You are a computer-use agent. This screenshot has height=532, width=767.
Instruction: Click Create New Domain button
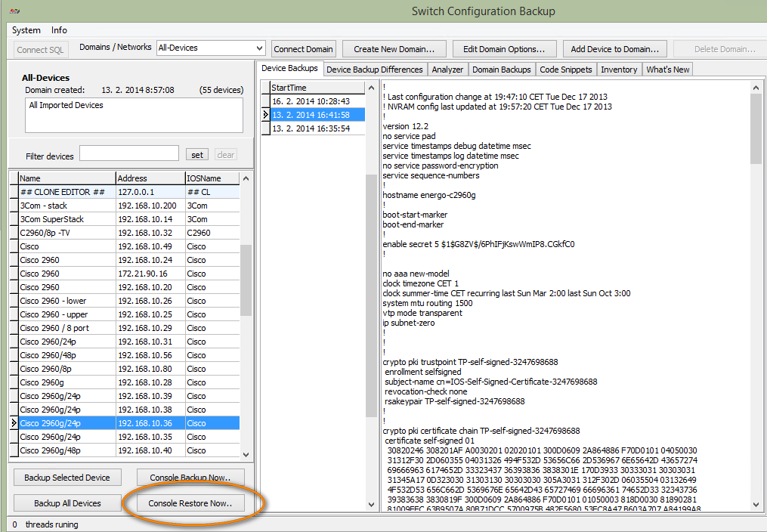click(394, 49)
